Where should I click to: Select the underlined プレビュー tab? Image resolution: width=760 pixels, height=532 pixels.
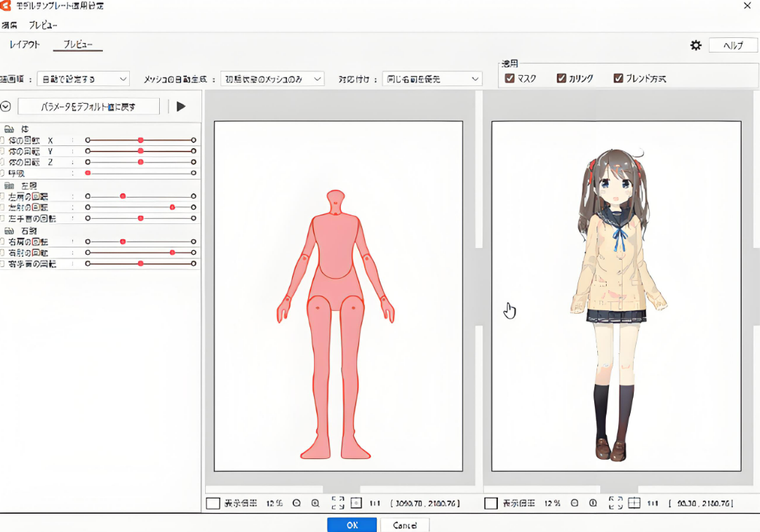tap(77, 45)
